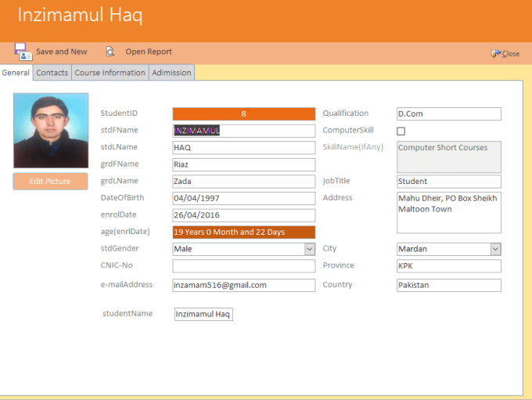Screen dimensions: 532x400
Task: Click the Save and New label
Action: click(x=62, y=52)
